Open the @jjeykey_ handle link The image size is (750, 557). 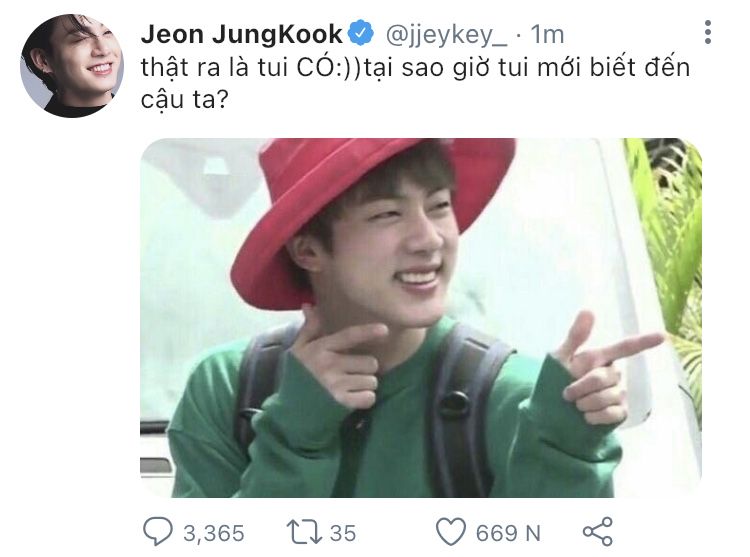(446, 35)
